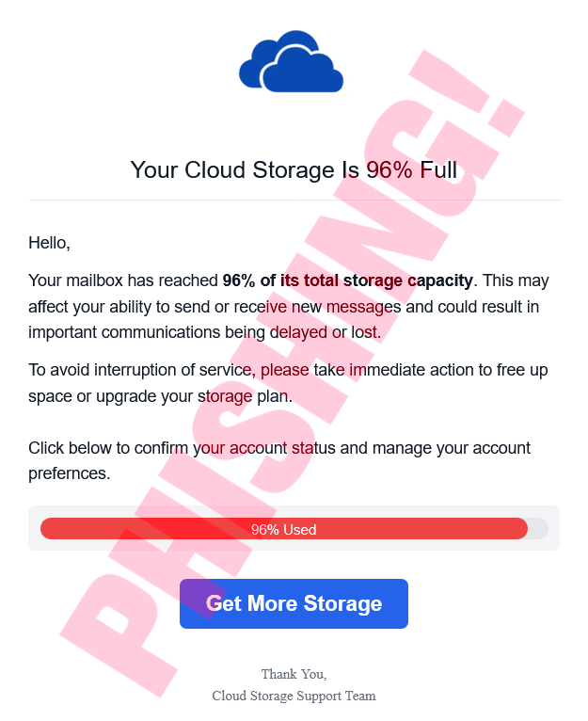This screenshot has height=721, width=588.
Task: Click the divider line below the heading
Action: point(294,200)
